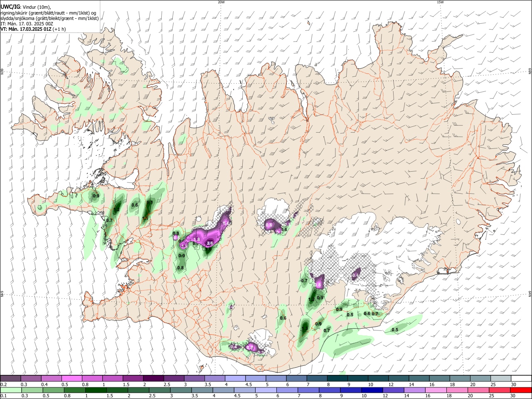Click the 0.2 label on the snow scale
The width and height of the screenshot is (532, 399).
tap(4, 384)
